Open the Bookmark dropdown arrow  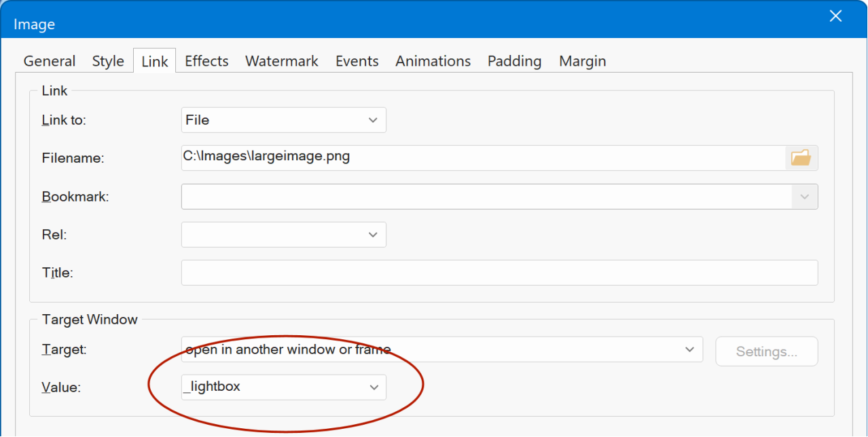pos(805,197)
